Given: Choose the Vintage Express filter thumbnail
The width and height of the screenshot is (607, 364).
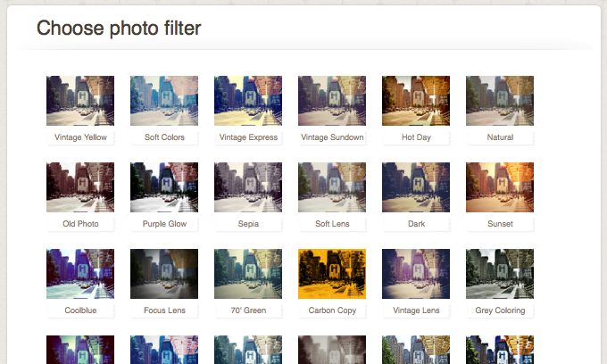Looking at the screenshot, I should point(248,101).
